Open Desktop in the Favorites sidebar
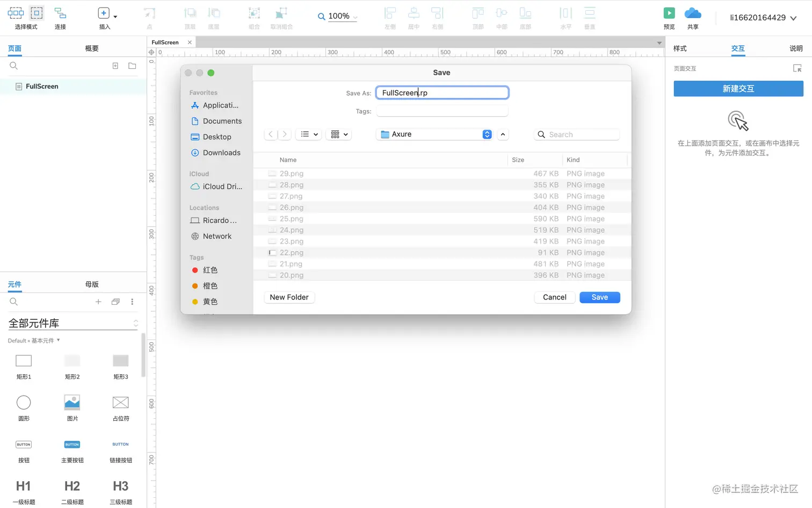Viewport: 812px width, 508px height. (x=211, y=137)
